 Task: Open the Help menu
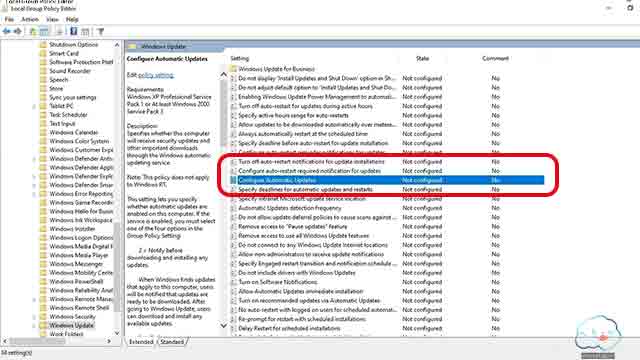click(x=72, y=19)
